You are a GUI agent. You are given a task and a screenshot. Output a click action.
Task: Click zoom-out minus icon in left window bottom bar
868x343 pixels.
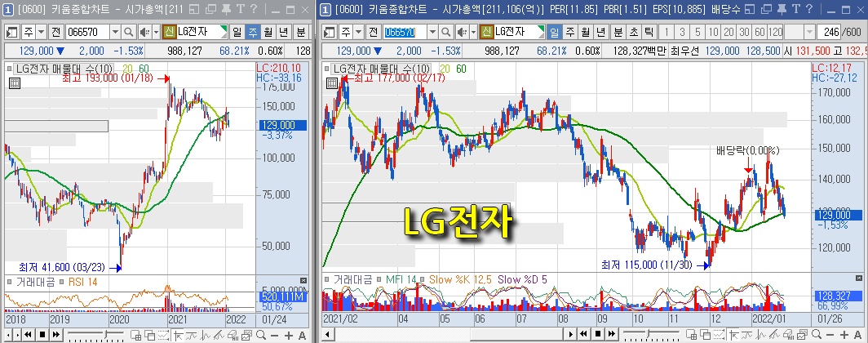(x=275, y=336)
